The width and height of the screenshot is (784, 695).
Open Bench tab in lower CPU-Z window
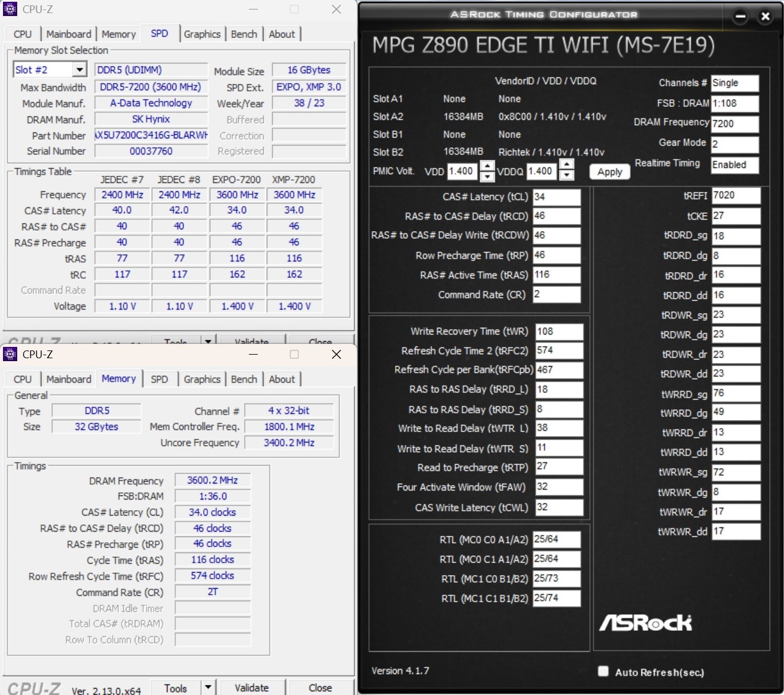pos(244,379)
